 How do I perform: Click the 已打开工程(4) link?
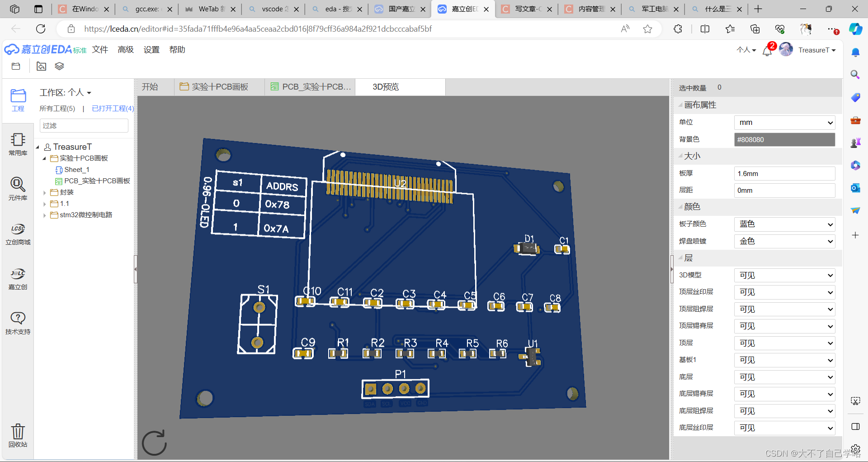tap(112, 108)
